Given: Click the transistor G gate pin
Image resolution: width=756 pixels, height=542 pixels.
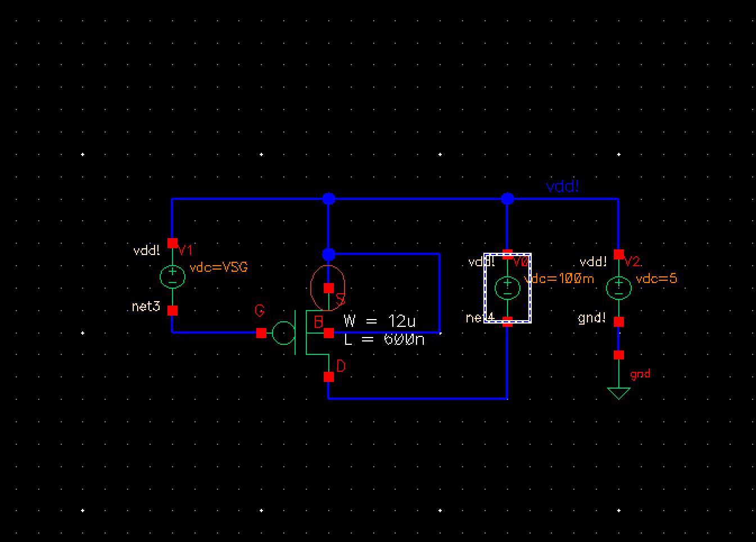Looking at the screenshot, I should pos(261,333).
